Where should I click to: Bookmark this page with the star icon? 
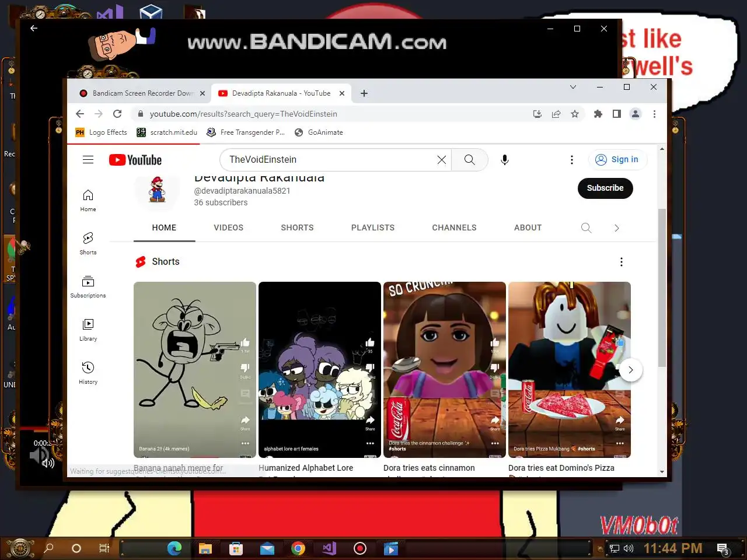click(x=575, y=114)
